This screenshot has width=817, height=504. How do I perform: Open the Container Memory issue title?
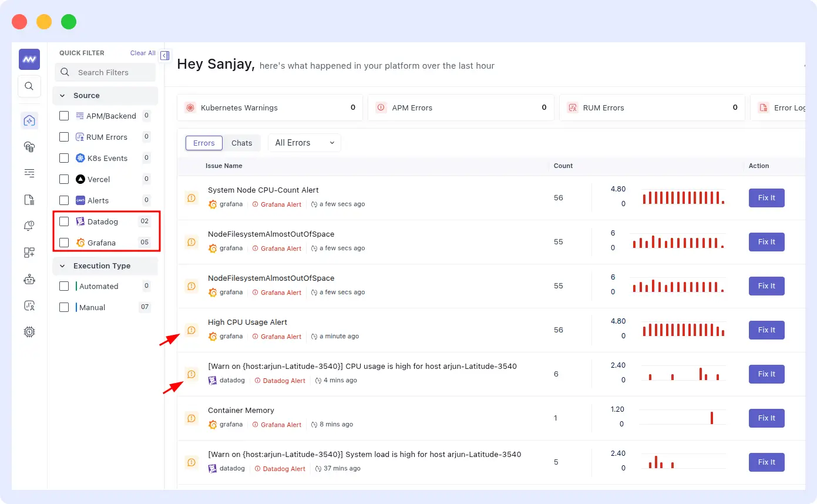click(241, 410)
